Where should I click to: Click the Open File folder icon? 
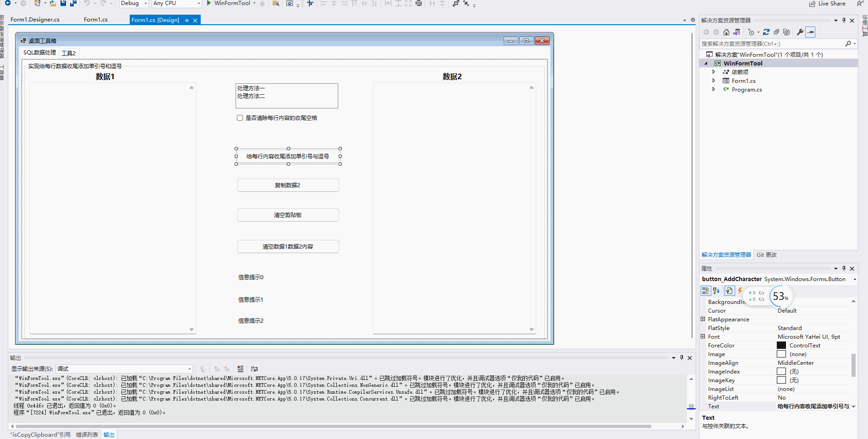coord(53,3)
